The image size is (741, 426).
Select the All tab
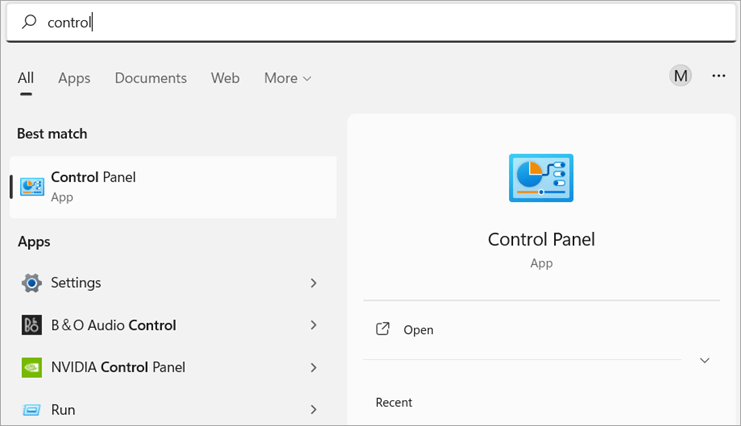tap(26, 78)
